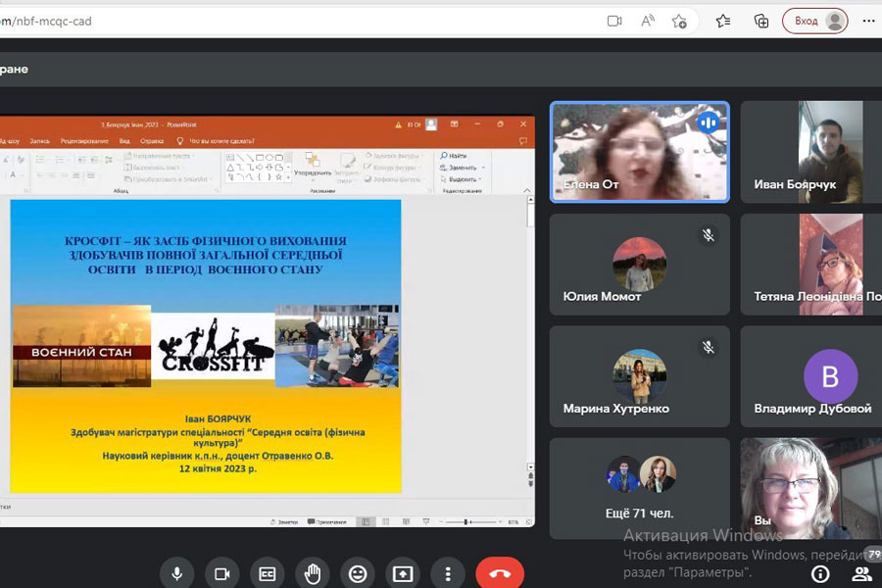Open the emoji reactions button
This screenshot has width=882, height=588.
coord(358,573)
